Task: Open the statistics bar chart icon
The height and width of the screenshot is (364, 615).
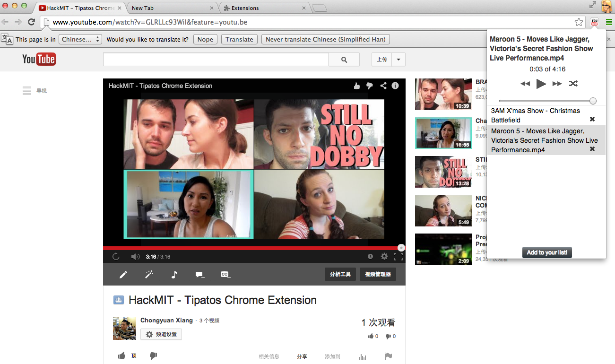Action: [363, 357]
